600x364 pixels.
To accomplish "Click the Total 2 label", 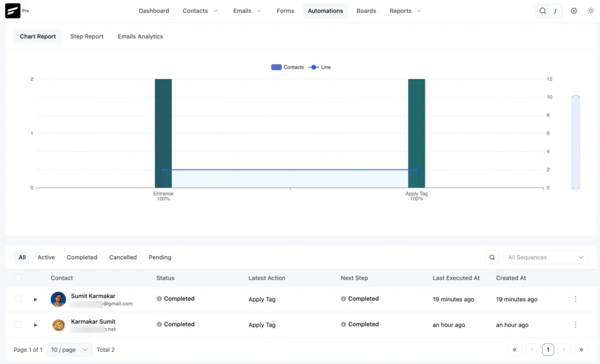I will 105,349.
